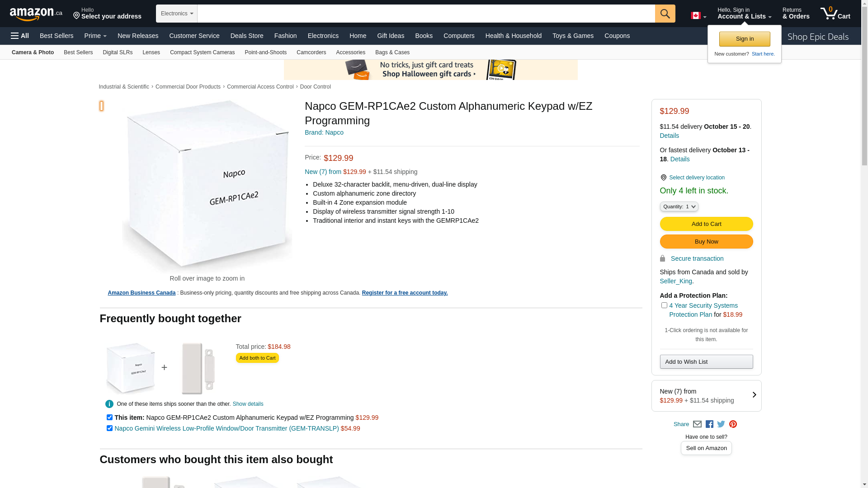Viewport: 868px width, 488px height.
Task: Expand the Canada flag language selector
Action: pos(698,16)
